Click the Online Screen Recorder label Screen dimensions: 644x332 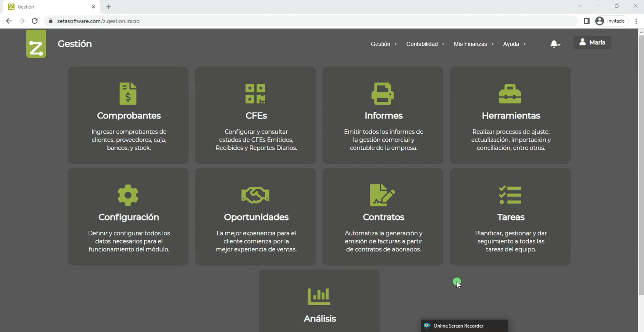click(x=458, y=326)
